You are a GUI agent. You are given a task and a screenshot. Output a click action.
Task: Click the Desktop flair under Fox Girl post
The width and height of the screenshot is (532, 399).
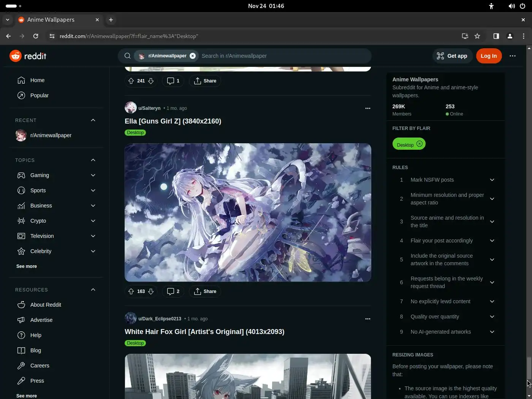point(135,343)
